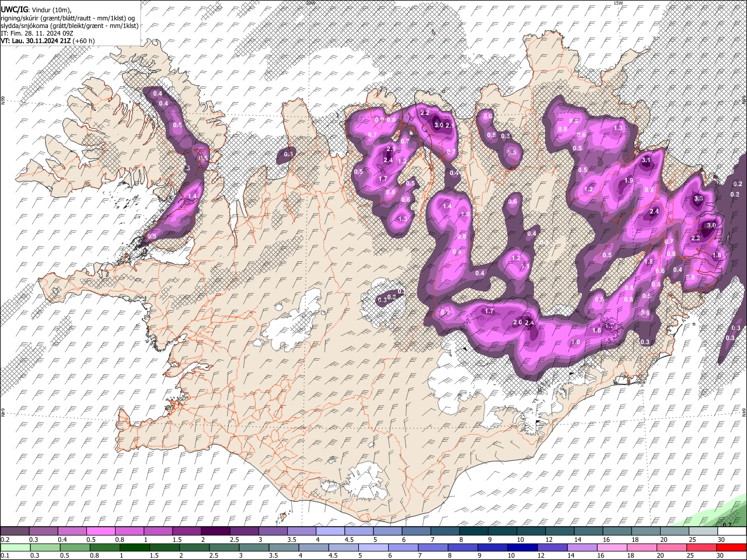Click the 30 white-grey swatch on upper scale
The image size is (747, 560).
(732, 531)
